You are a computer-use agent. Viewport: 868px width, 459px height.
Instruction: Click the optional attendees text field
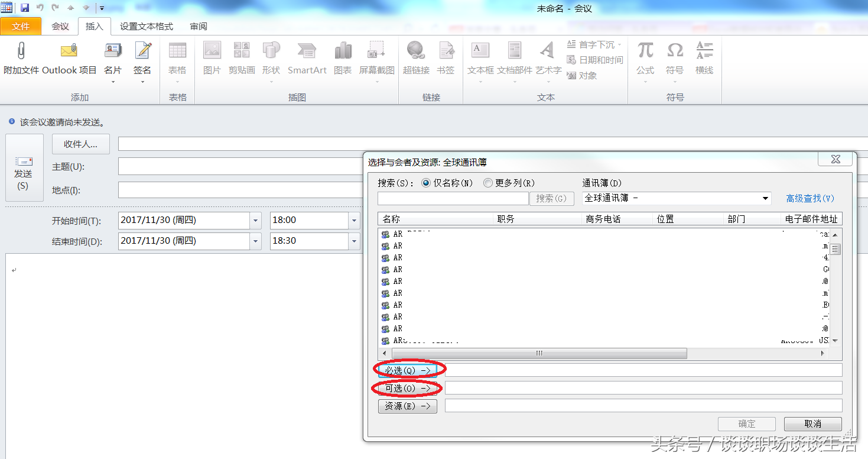coord(643,388)
